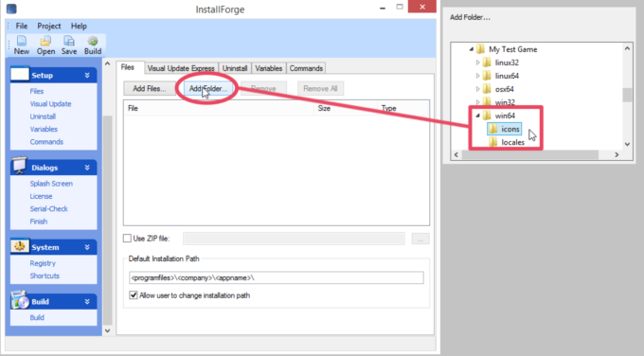
Task: Switch to the Visual Update Express tab
Action: 181,68
